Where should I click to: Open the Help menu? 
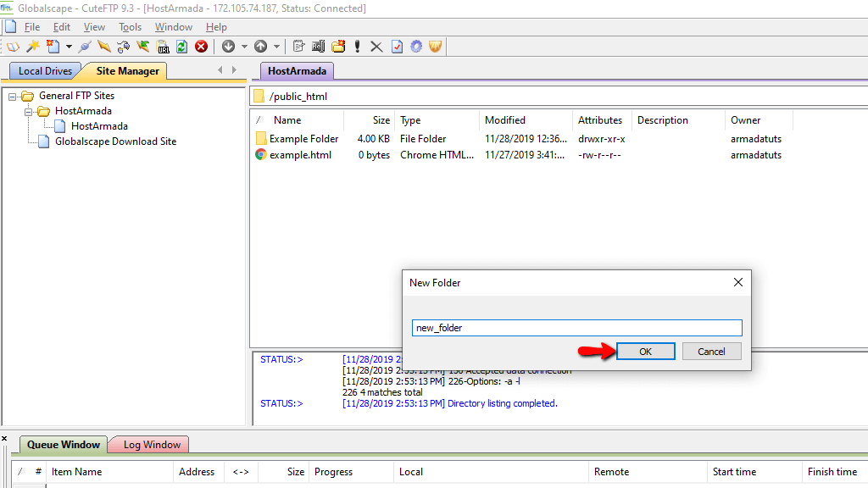(216, 27)
